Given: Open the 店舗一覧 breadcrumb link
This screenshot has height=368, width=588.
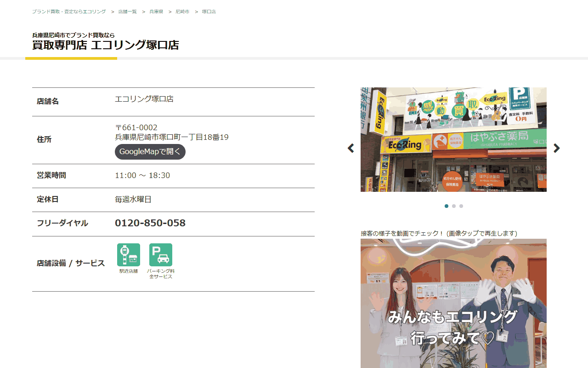Looking at the screenshot, I should [127, 11].
